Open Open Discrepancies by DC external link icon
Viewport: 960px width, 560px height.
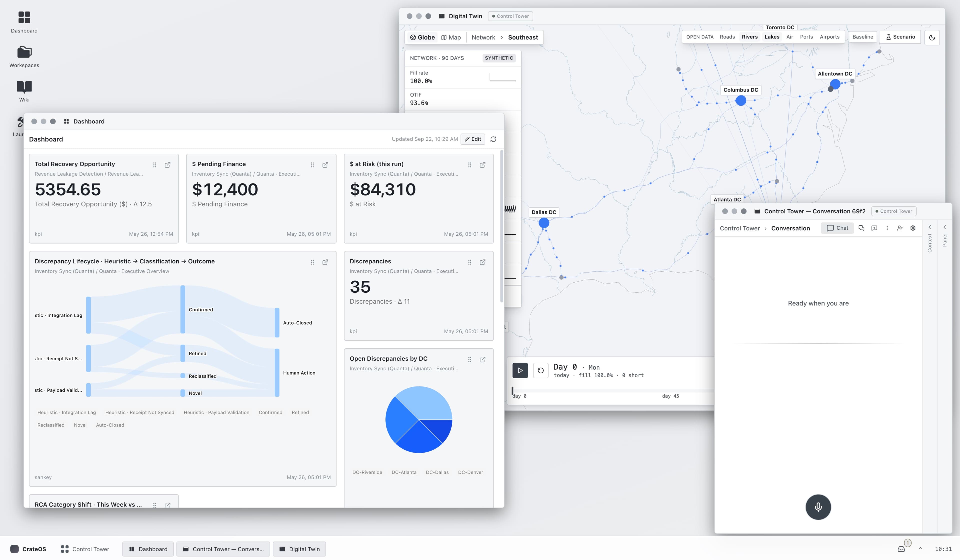(483, 360)
